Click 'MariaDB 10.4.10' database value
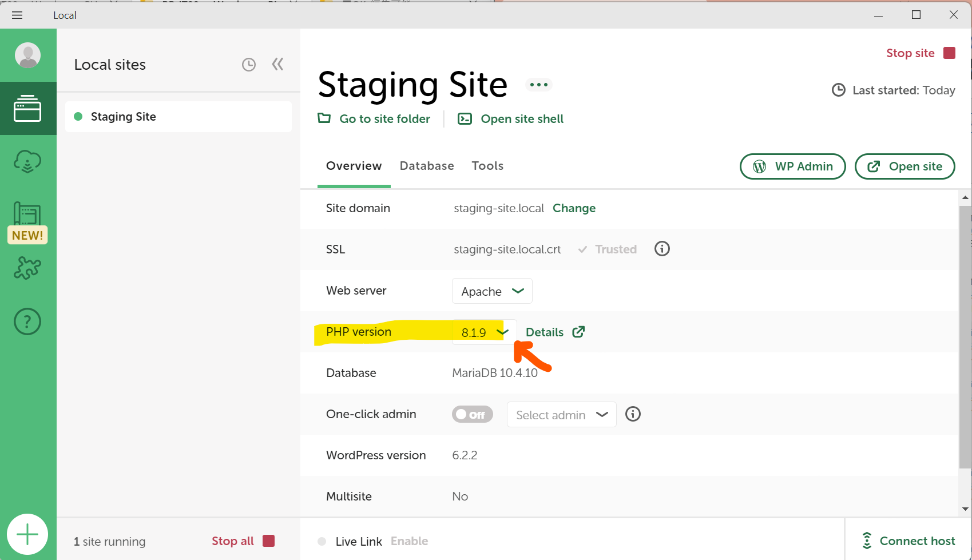 coord(495,373)
